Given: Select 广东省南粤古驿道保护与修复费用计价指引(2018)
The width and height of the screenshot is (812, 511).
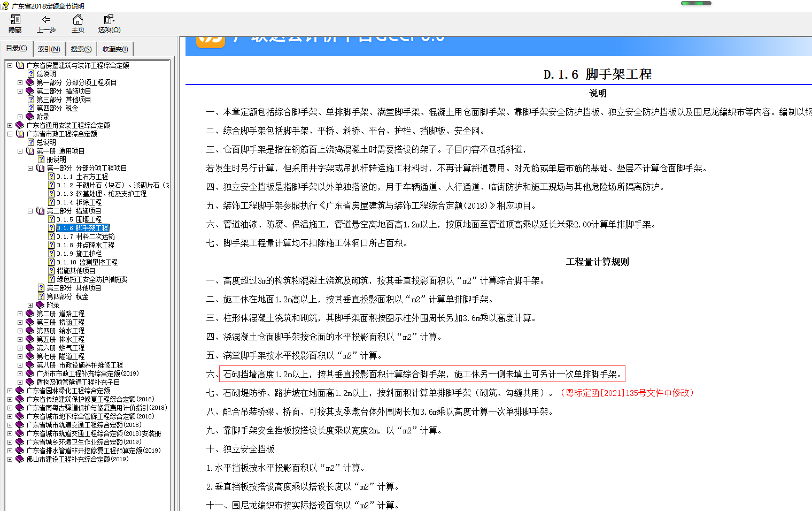Looking at the screenshot, I should pyautogui.click(x=97, y=408).
